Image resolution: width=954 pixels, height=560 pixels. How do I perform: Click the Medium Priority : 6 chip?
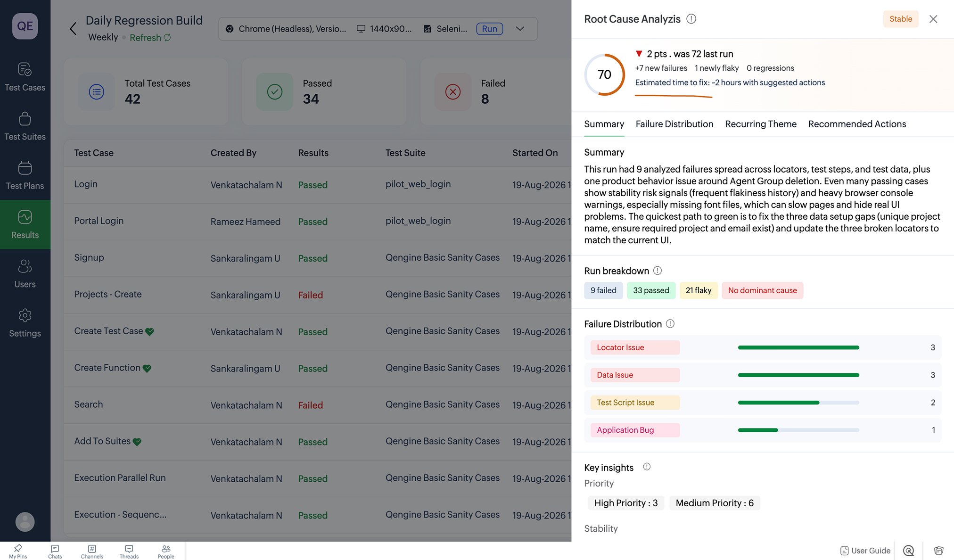[x=715, y=503]
